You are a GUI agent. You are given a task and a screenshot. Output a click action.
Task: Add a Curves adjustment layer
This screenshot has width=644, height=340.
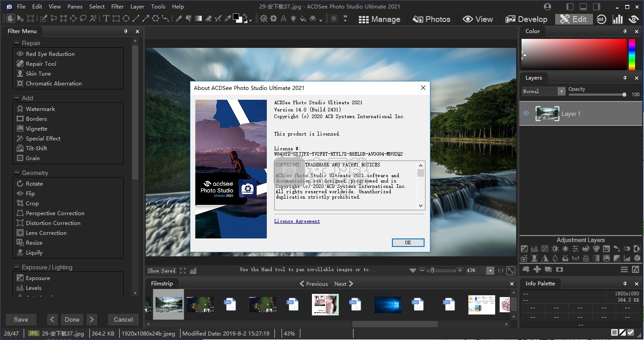tap(545, 249)
